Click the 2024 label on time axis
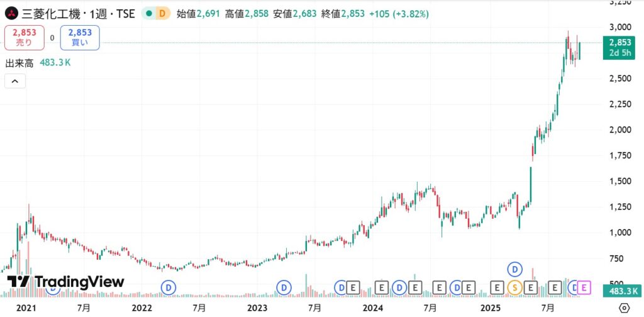The width and height of the screenshot is (644, 317). [x=374, y=308]
